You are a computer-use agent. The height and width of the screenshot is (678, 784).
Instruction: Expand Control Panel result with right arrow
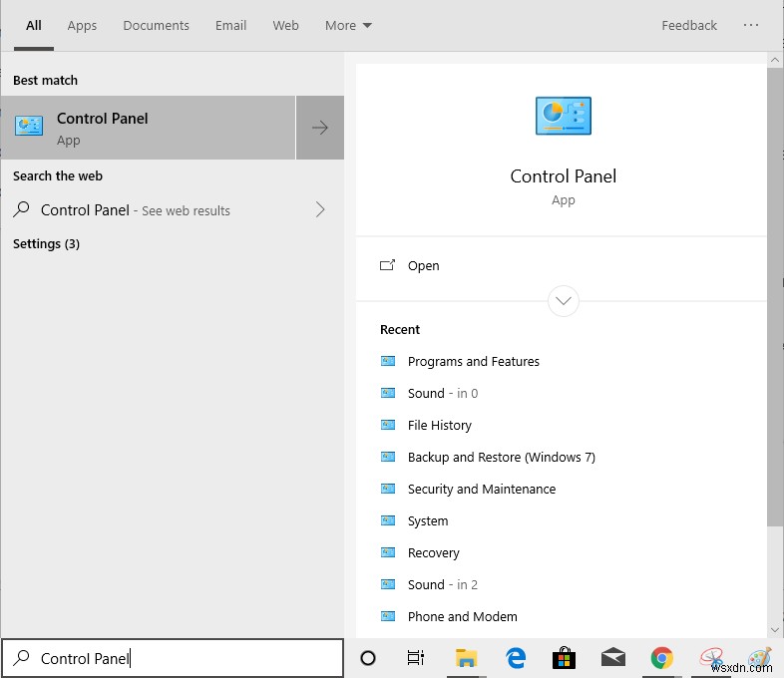[320, 128]
